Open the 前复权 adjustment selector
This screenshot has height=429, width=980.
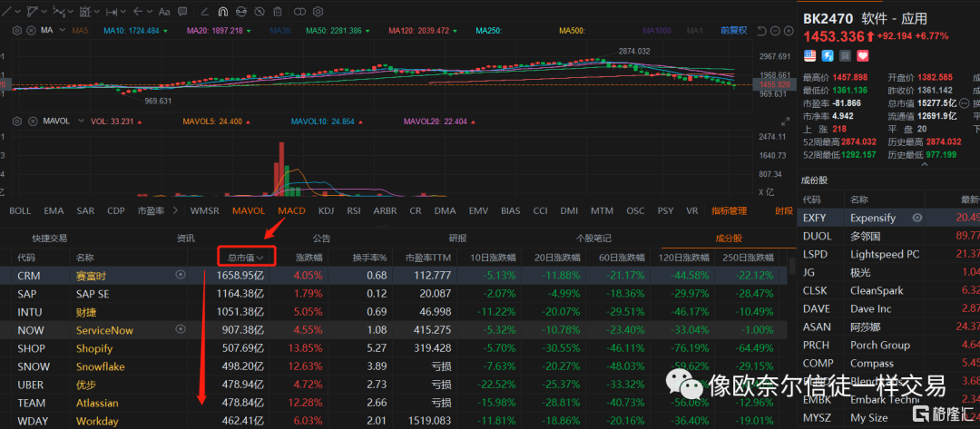(734, 30)
